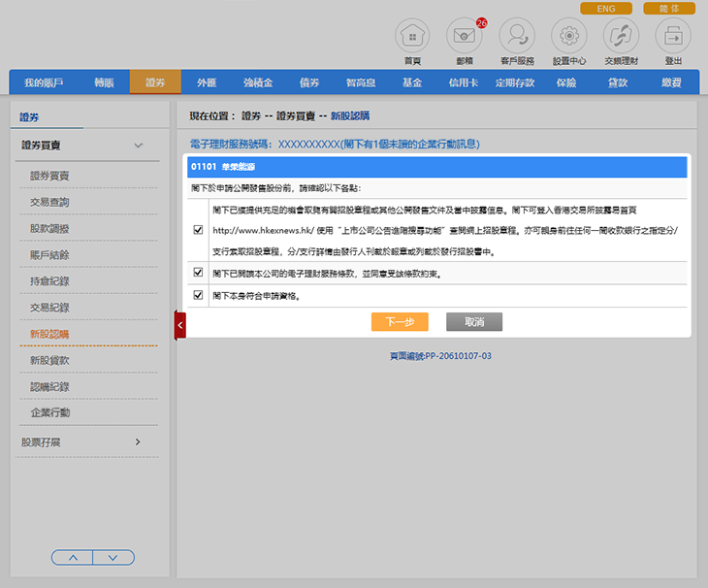Open the 基金 navigation tab
Screen dimensions: 708x588
tap(412, 83)
